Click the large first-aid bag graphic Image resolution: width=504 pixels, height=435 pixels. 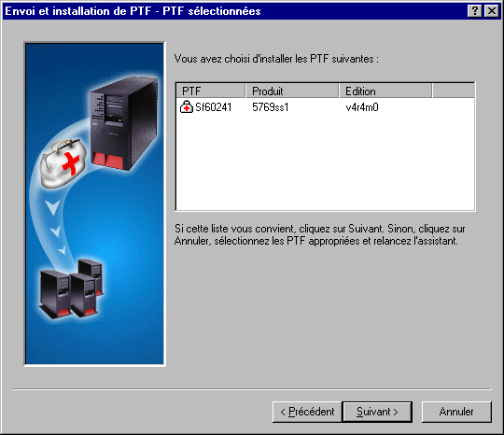(x=63, y=163)
